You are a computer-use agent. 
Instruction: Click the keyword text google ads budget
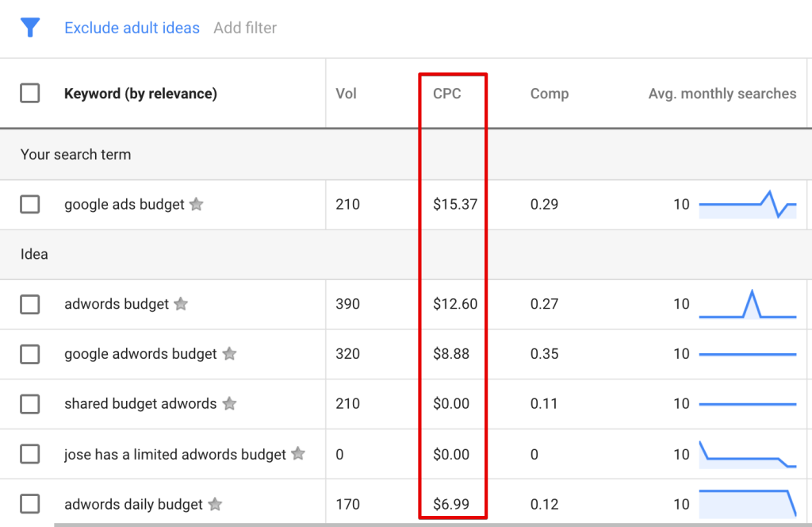point(124,205)
